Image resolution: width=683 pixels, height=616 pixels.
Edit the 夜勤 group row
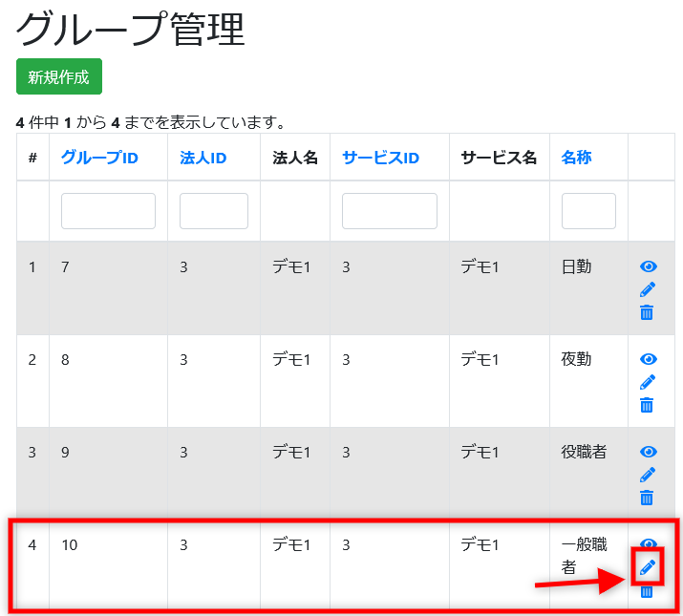tap(648, 382)
